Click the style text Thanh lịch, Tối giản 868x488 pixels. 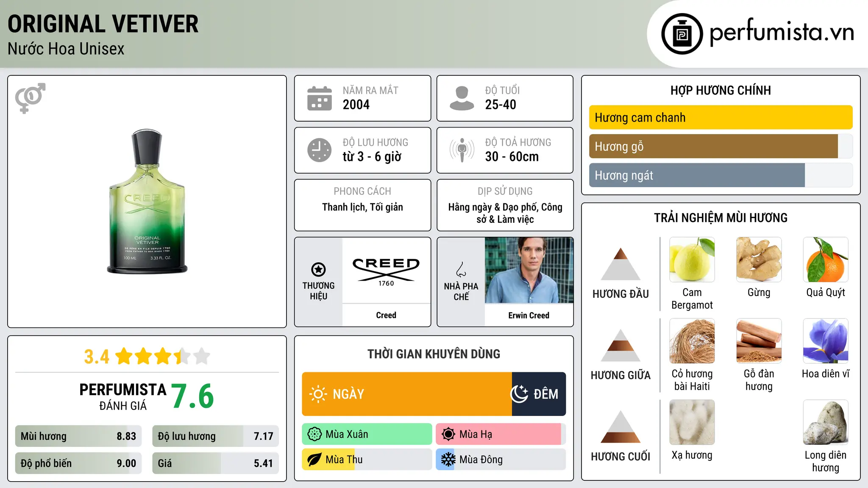[362, 207]
